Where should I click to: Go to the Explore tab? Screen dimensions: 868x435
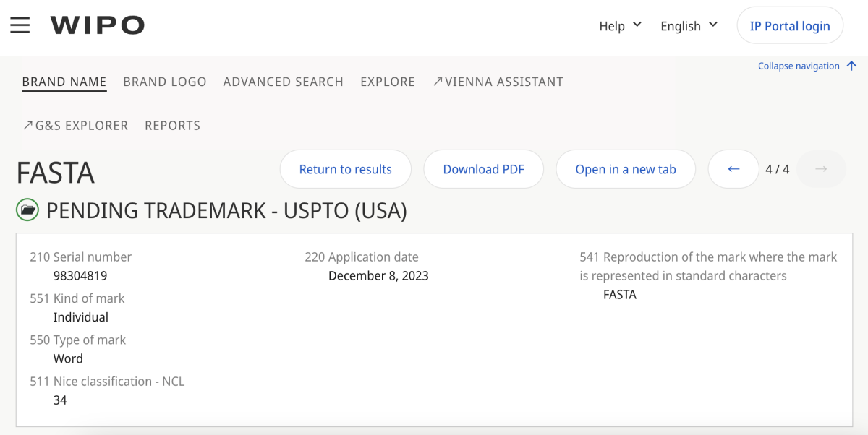388,82
